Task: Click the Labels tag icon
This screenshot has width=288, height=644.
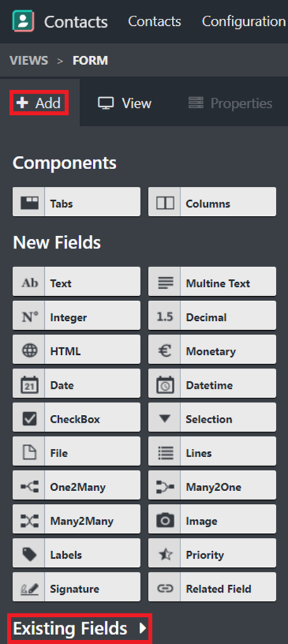Action: click(x=29, y=555)
